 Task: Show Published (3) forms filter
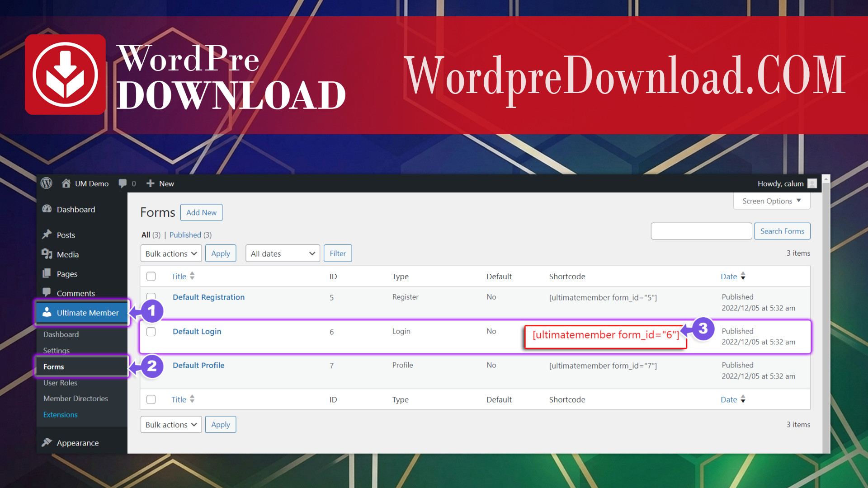[190, 235]
